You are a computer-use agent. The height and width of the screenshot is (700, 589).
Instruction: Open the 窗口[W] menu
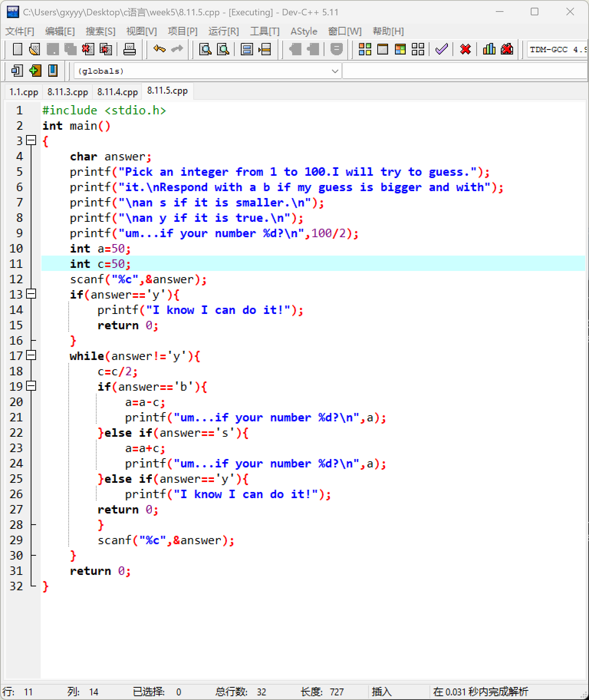345,31
